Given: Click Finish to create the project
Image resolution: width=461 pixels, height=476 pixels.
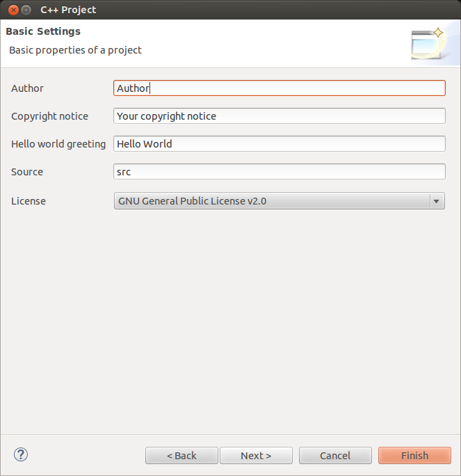Looking at the screenshot, I should click(x=414, y=455).
